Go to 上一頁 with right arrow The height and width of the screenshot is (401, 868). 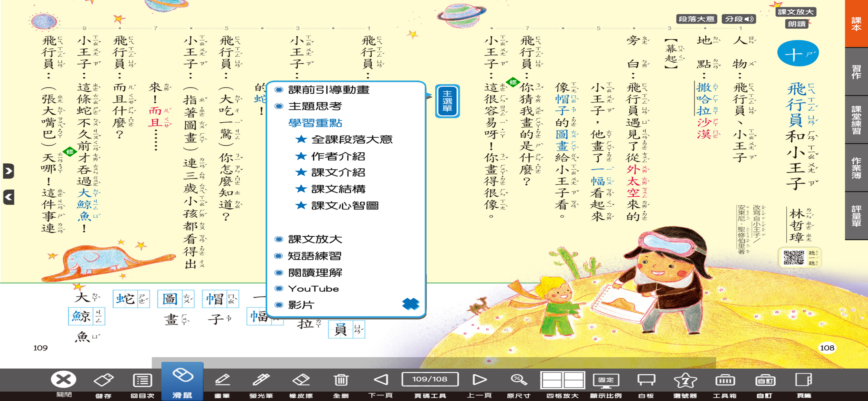coord(480,380)
